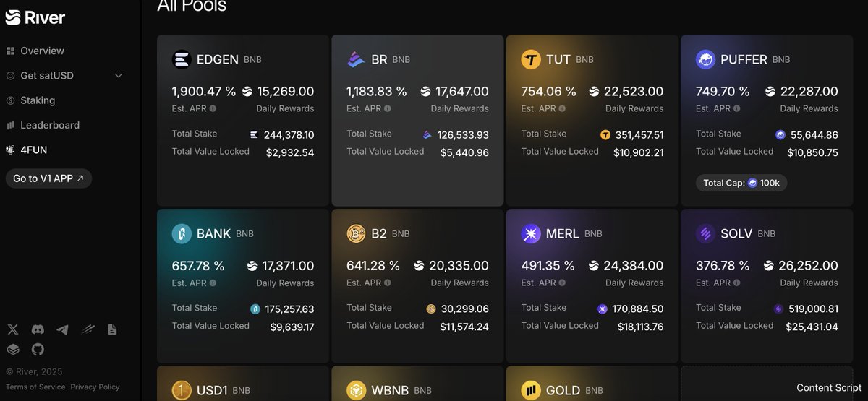Viewport: 868px width, 401px height.
Task: Open the Privacy Policy link
Action: [95, 387]
